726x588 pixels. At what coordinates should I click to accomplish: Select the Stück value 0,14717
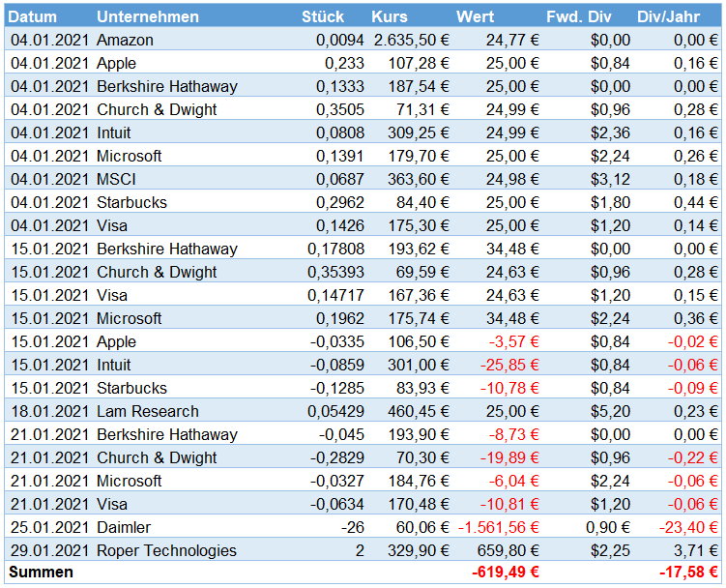[x=336, y=295]
